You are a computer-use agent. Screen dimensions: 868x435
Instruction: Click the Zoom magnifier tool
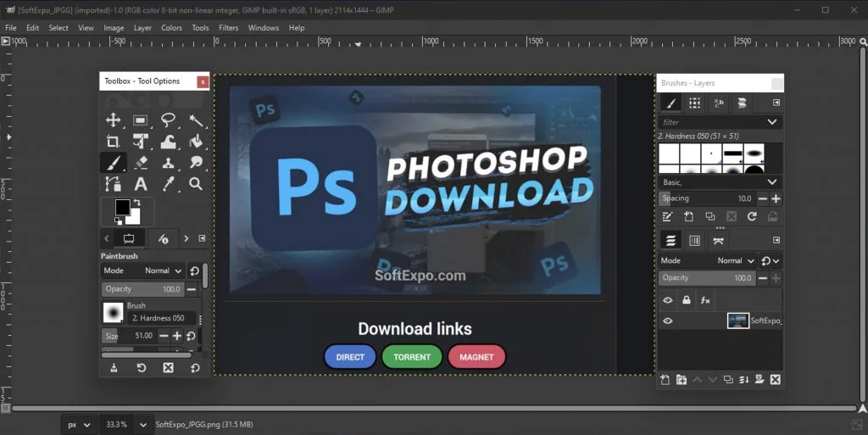click(x=196, y=183)
